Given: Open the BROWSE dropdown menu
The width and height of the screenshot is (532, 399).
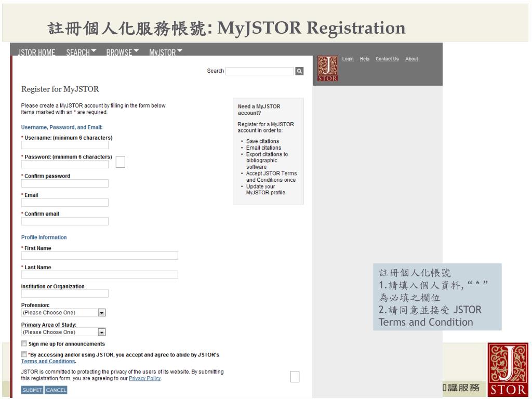Looking at the screenshot, I should (x=123, y=52).
